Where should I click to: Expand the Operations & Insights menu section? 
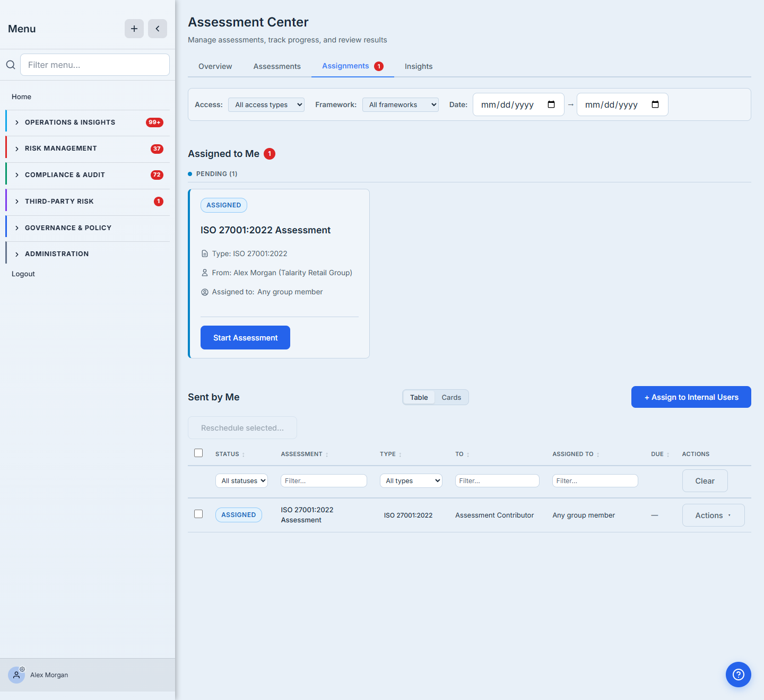pos(88,122)
